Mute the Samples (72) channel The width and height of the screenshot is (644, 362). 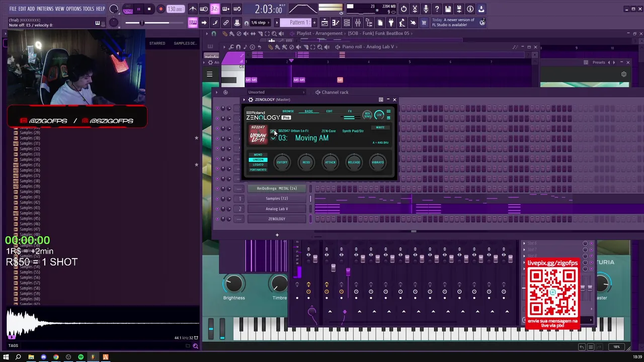click(x=217, y=199)
